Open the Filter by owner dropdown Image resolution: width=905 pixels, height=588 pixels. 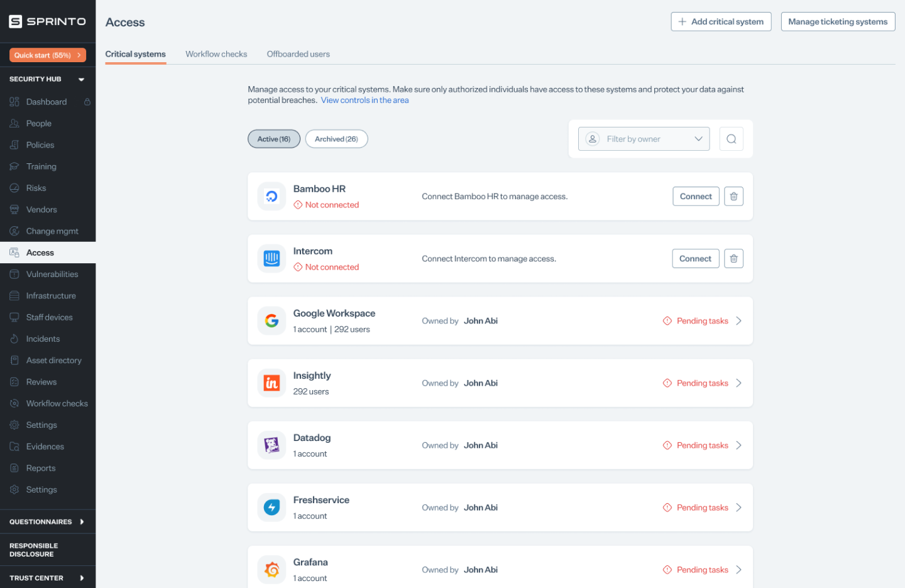coord(644,139)
